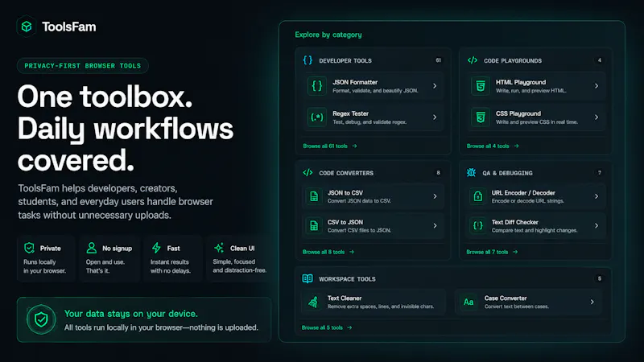Open HTML Playground via its chevron arrow
Viewport: 644px width, 362px height.
tap(597, 86)
